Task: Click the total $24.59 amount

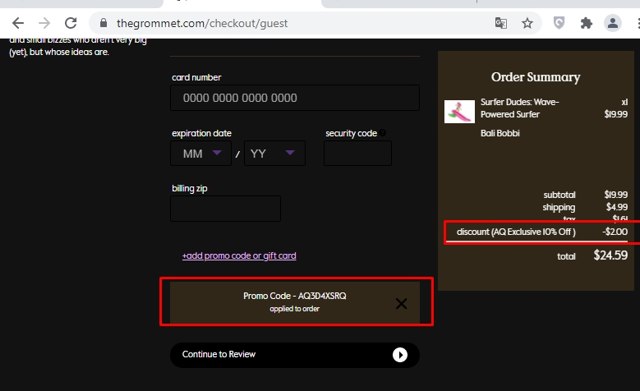Action: [x=611, y=255]
